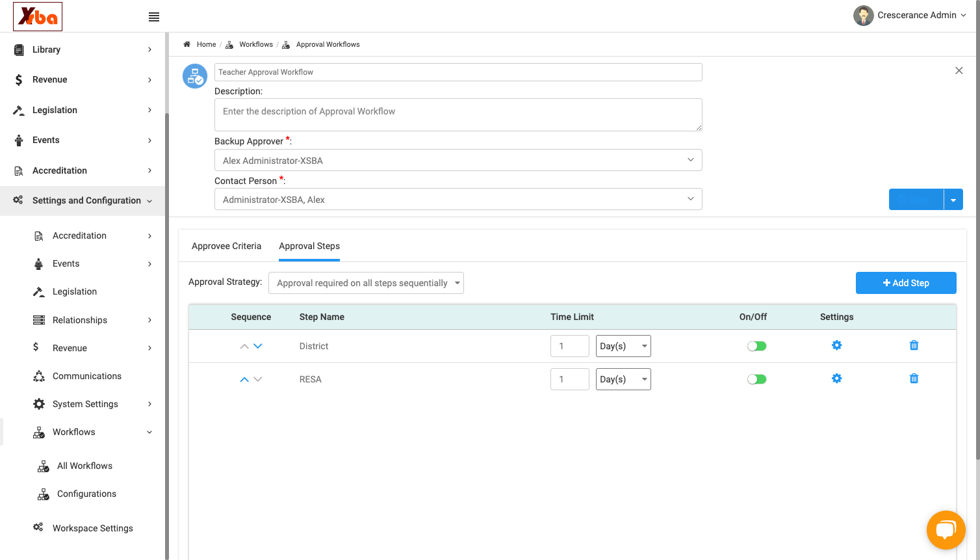Open the Save button dropdown arrow
Screen dimensions: 980x560
(x=953, y=200)
